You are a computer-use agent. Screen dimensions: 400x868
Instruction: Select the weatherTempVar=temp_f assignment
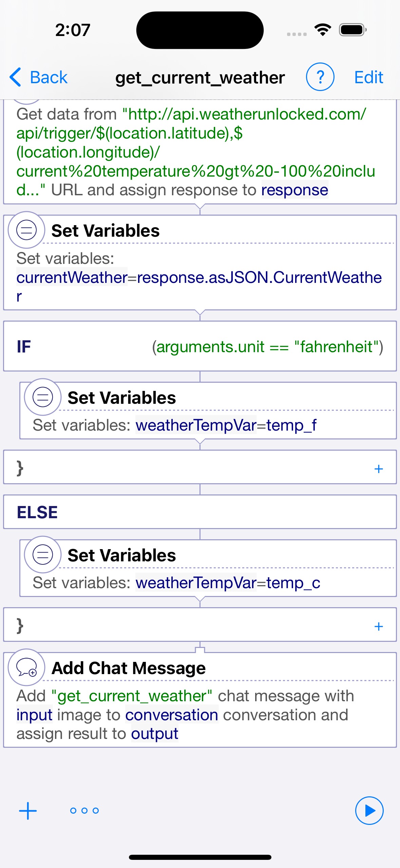pyautogui.click(x=226, y=425)
